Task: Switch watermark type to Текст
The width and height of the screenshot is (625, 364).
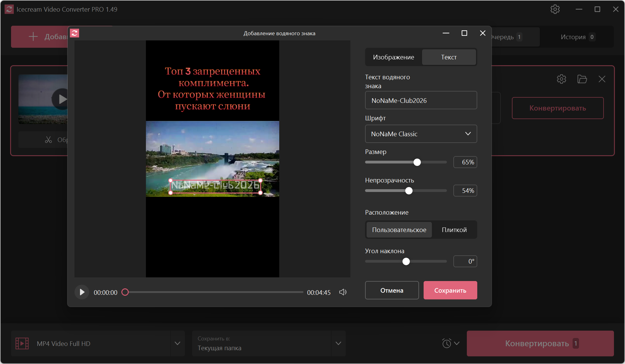Action: (x=449, y=57)
